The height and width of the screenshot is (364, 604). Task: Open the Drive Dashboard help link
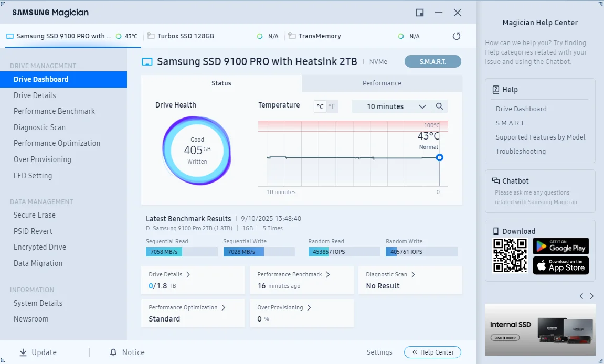tap(521, 109)
